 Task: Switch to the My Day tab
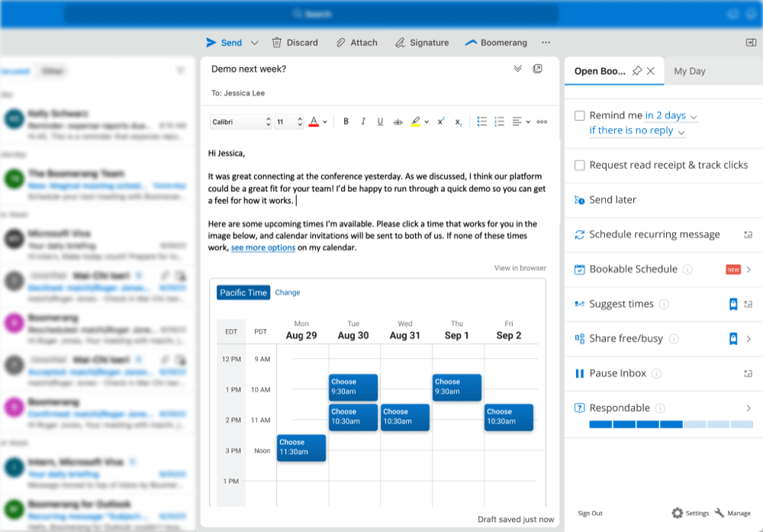pos(689,71)
